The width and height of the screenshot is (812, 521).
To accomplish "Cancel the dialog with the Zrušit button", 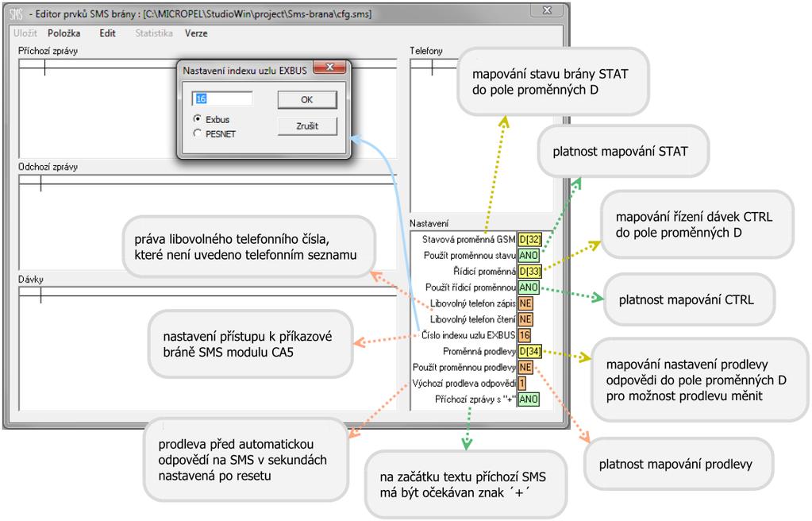I will click(x=307, y=126).
